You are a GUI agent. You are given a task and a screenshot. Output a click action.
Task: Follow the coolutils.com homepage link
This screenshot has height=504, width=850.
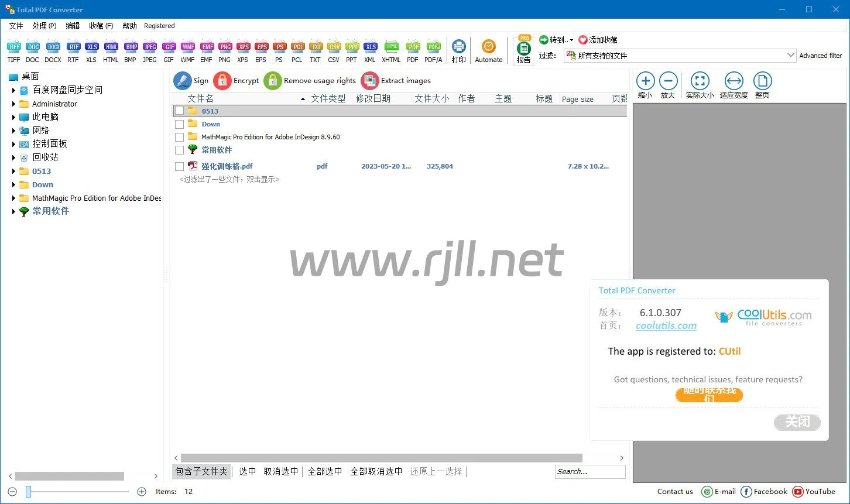(666, 326)
